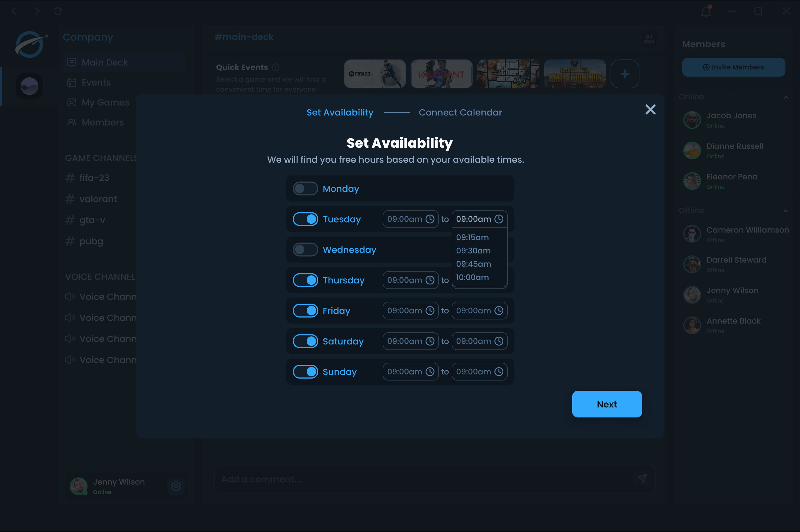Click the refresh icon
The height and width of the screenshot is (532, 800).
click(x=58, y=11)
